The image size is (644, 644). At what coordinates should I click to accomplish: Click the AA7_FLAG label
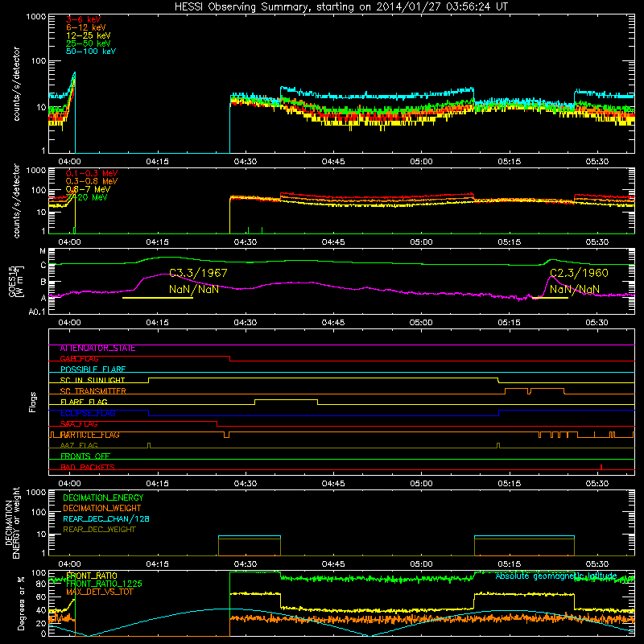pyautogui.click(x=79, y=446)
